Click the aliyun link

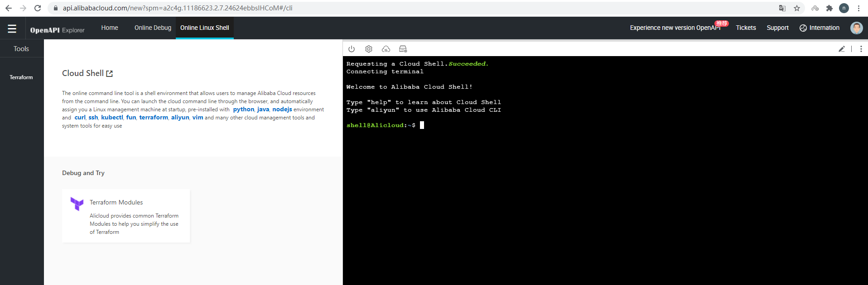180,117
